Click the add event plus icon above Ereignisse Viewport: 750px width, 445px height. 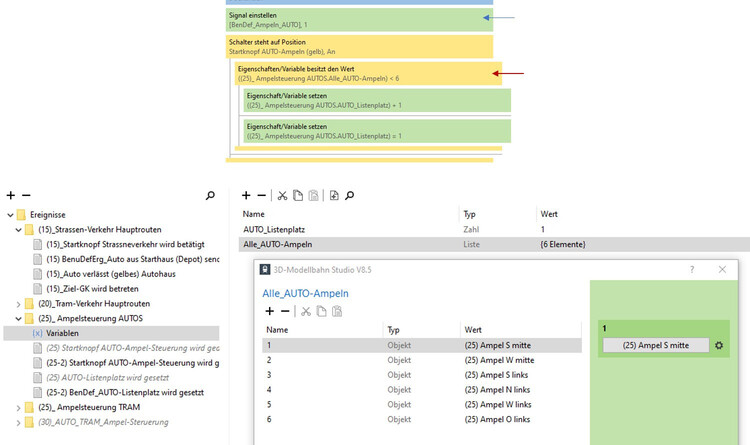tap(10, 196)
